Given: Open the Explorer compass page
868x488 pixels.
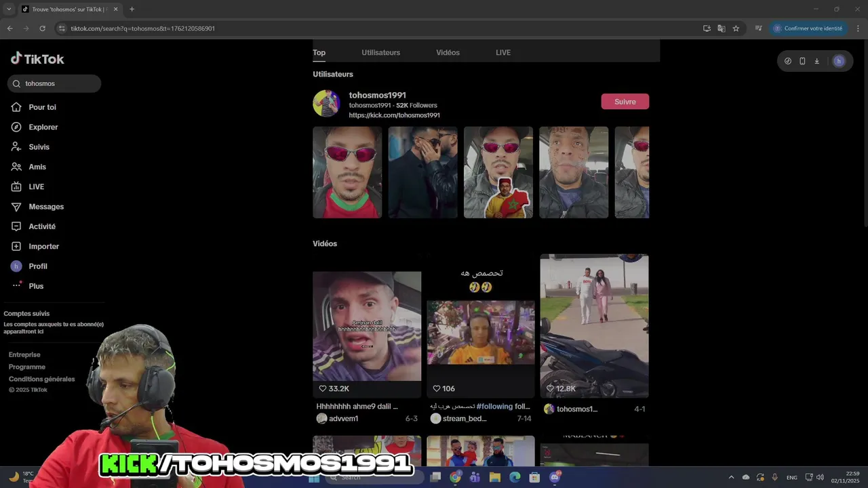Looking at the screenshot, I should click(x=43, y=127).
